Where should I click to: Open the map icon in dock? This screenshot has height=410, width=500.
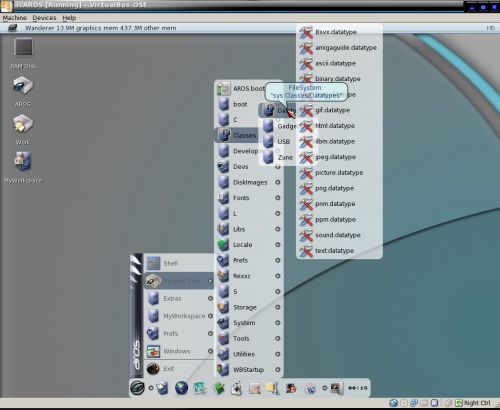(255, 388)
